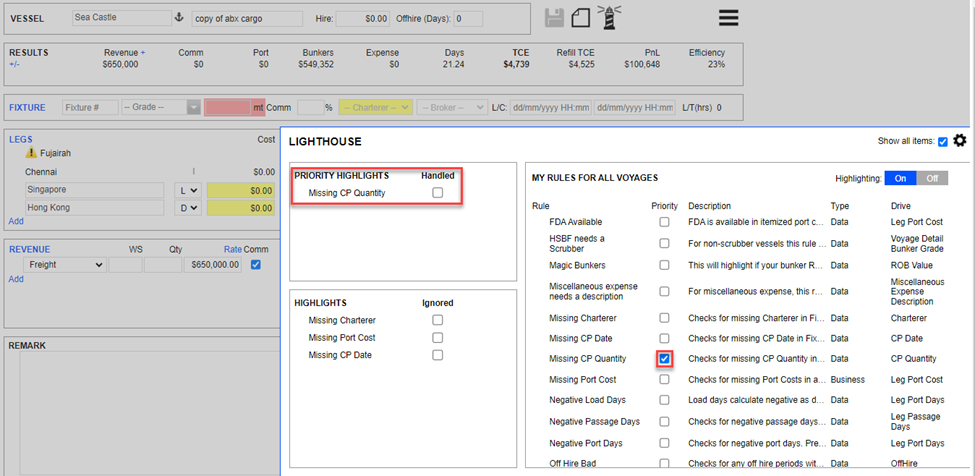Click the warning icon next to Fujairah
This screenshot has height=476, width=975.
click(x=31, y=153)
